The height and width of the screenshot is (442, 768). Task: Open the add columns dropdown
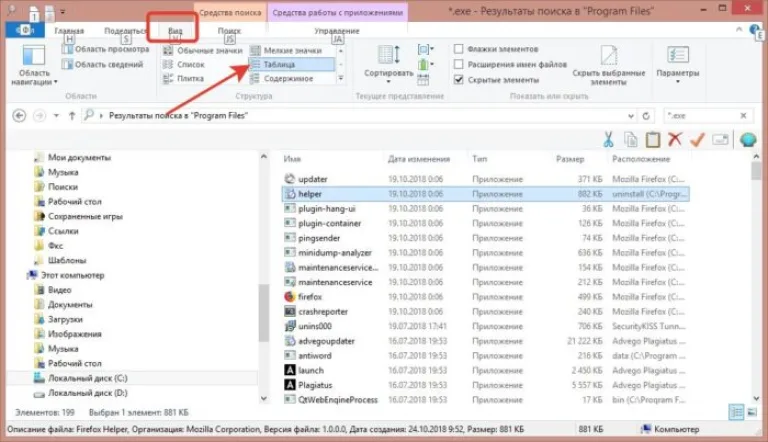coord(426,65)
